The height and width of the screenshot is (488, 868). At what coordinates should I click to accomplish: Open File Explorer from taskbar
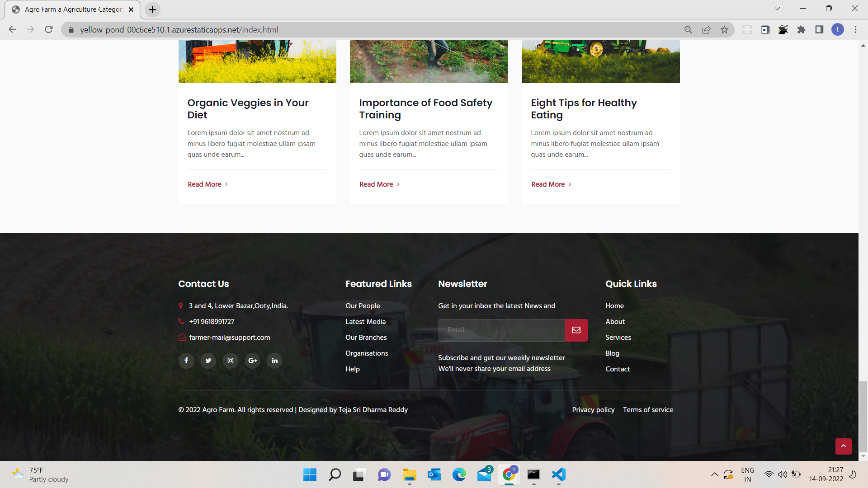(410, 474)
